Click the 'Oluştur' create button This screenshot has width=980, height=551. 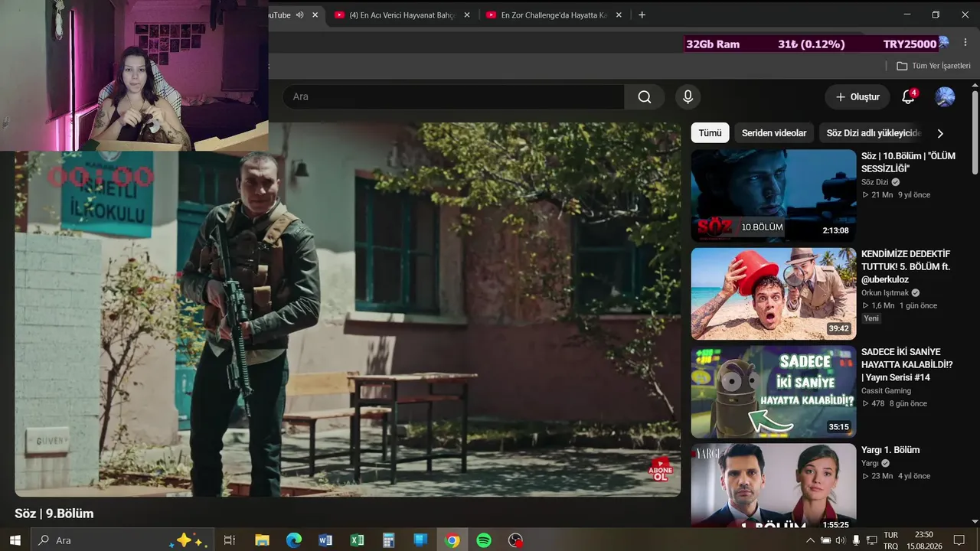[x=857, y=97]
